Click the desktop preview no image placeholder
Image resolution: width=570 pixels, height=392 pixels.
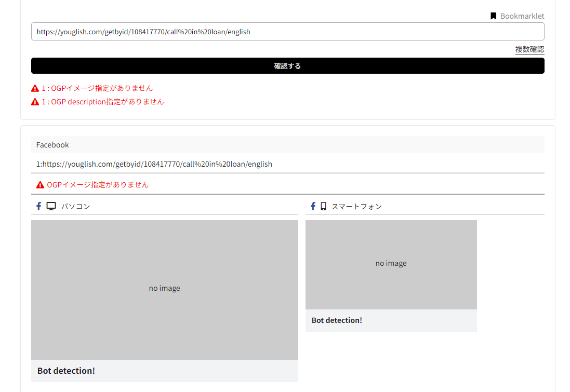164,289
